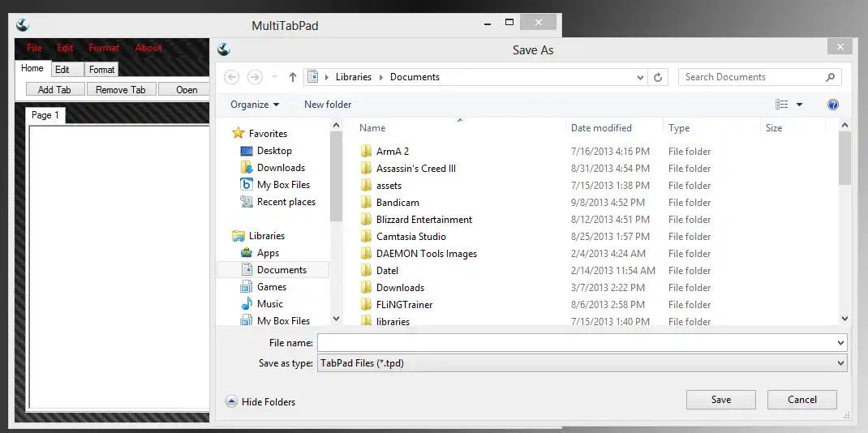Change view with the view layout icon

[x=782, y=105]
